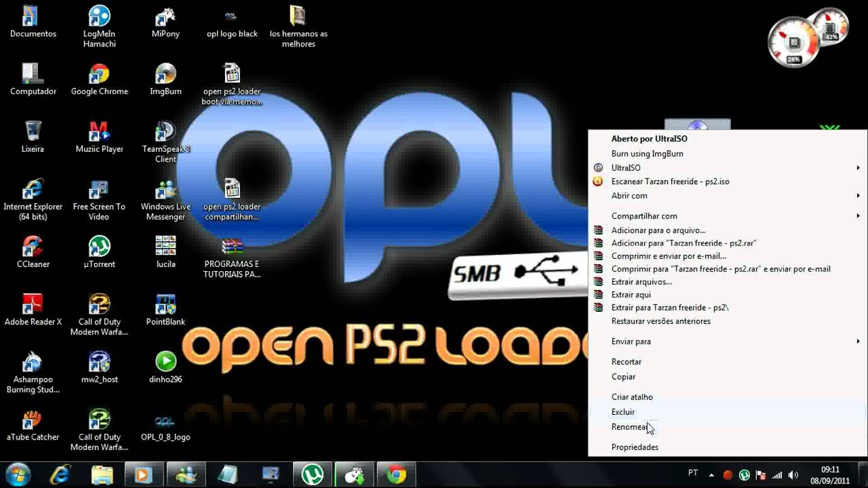Open the Windows Start menu

click(x=18, y=474)
